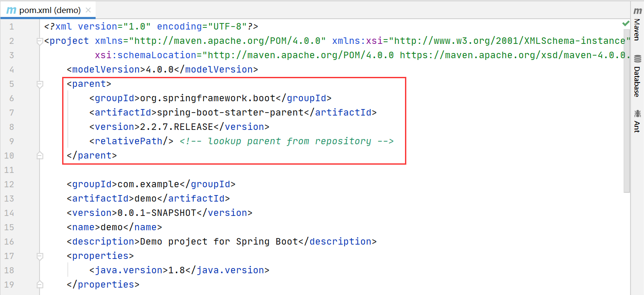Click the green checkmark inspection indicator

(x=626, y=23)
